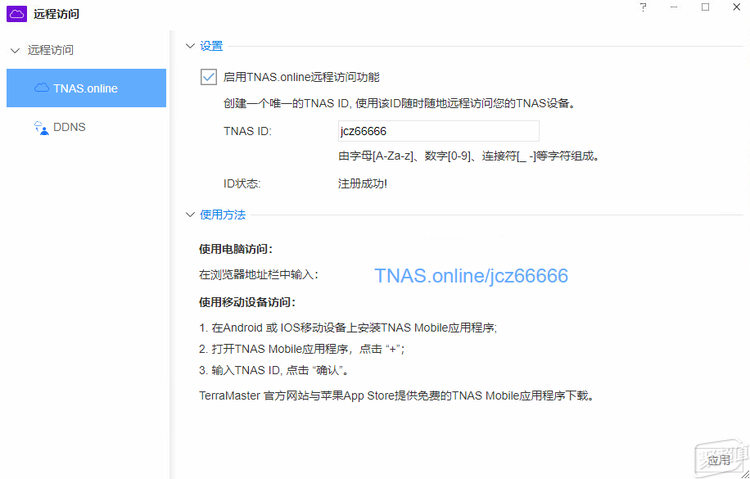This screenshot has height=479, width=750.
Task: Click the purple cloud app icon in title bar
Action: click(17, 14)
